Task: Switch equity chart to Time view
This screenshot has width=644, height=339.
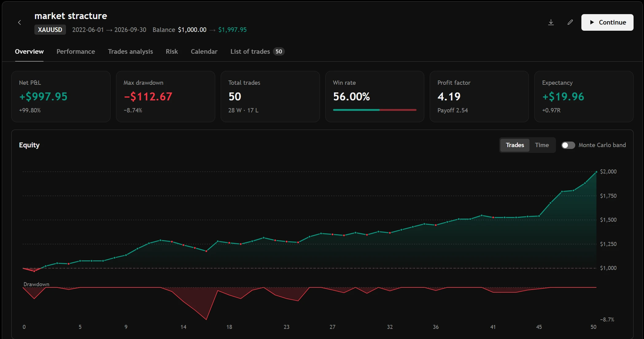Action: (542, 145)
